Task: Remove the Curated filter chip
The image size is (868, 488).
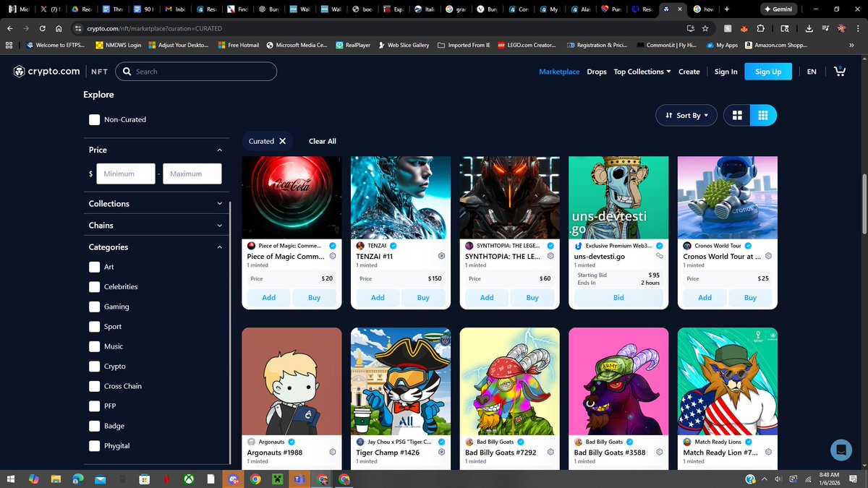Action: tap(282, 141)
